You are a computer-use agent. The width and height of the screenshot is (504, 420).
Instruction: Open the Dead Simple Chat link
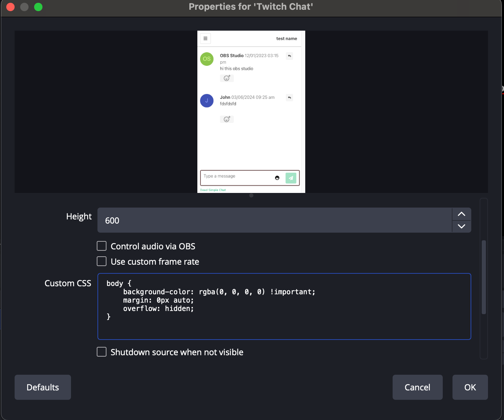pyautogui.click(x=213, y=190)
